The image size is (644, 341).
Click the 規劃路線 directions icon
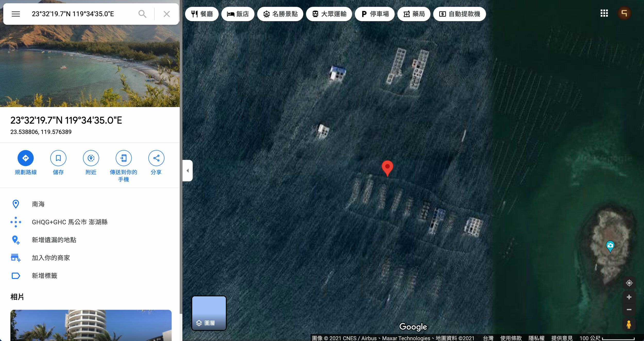click(26, 158)
